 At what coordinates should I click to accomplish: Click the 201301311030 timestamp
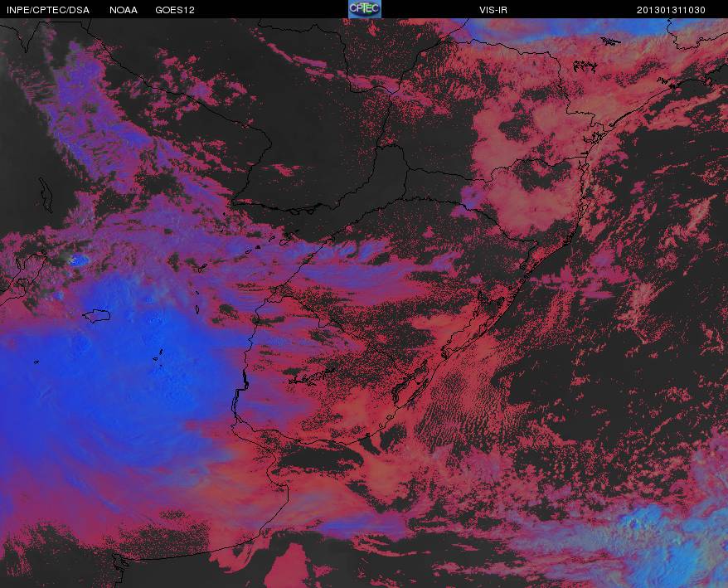click(671, 10)
